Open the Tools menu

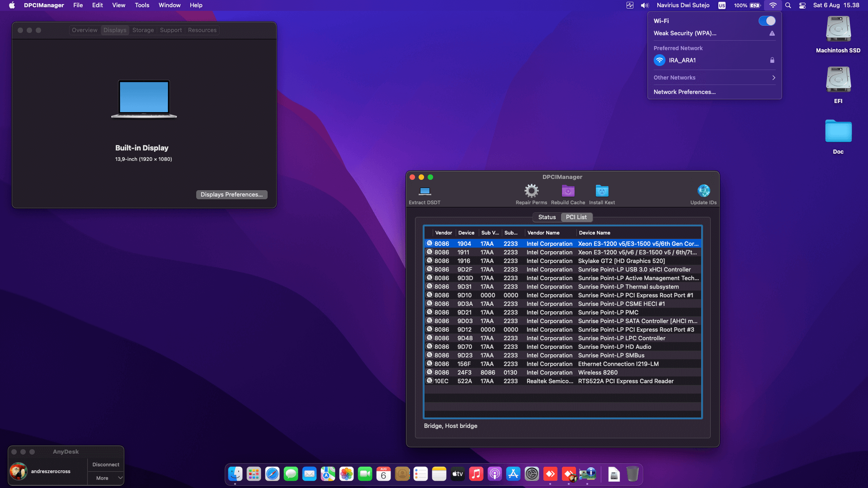coord(142,5)
